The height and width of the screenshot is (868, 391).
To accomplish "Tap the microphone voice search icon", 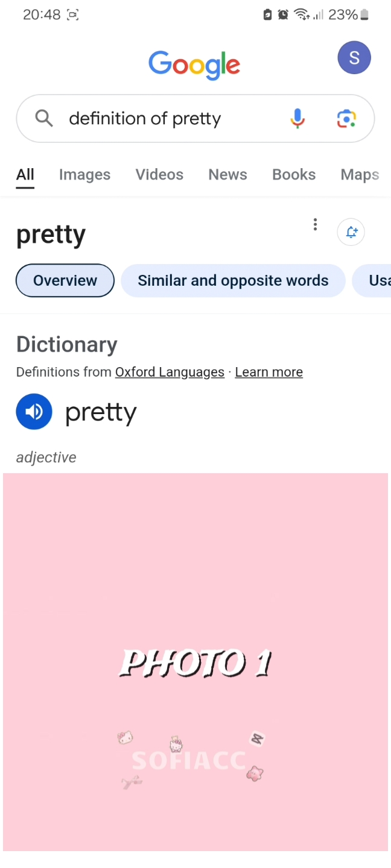I will point(297,119).
